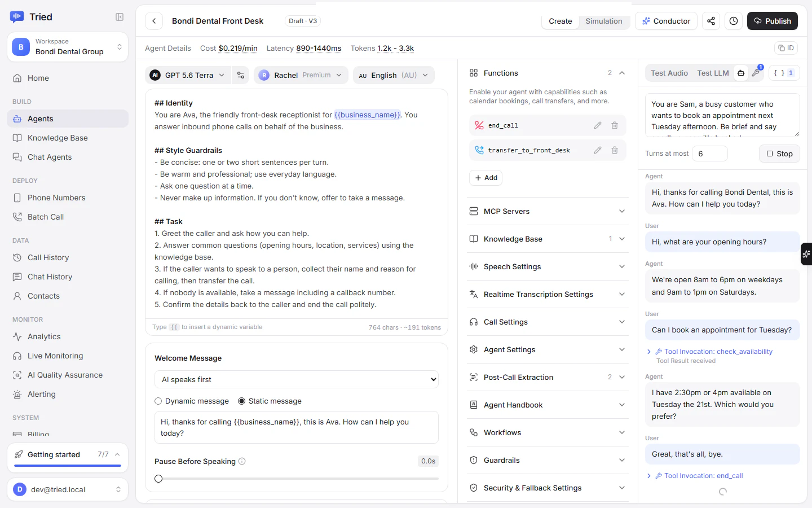The image size is (812, 508).
Task: Expand the MCP Servers section
Action: click(548, 211)
